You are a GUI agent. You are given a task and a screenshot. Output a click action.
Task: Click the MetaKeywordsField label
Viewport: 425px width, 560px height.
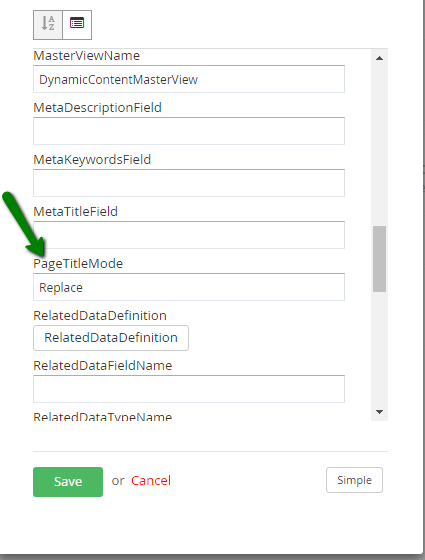click(92, 160)
